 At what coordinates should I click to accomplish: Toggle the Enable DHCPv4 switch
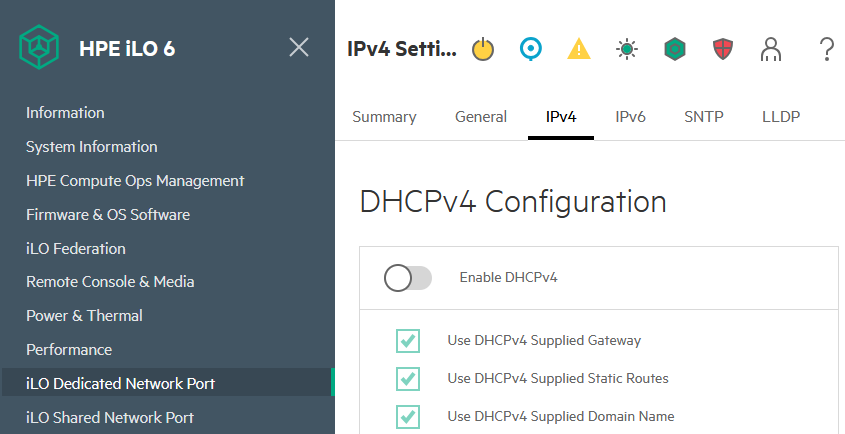pyautogui.click(x=408, y=278)
